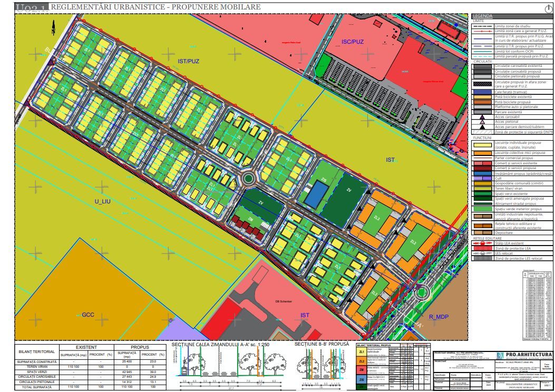
Task: Click the Acces pietonal legend triangle
Action: point(482,122)
